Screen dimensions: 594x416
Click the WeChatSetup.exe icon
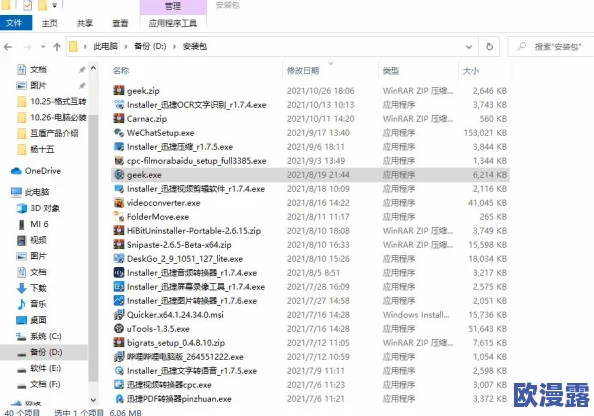click(x=119, y=133)
